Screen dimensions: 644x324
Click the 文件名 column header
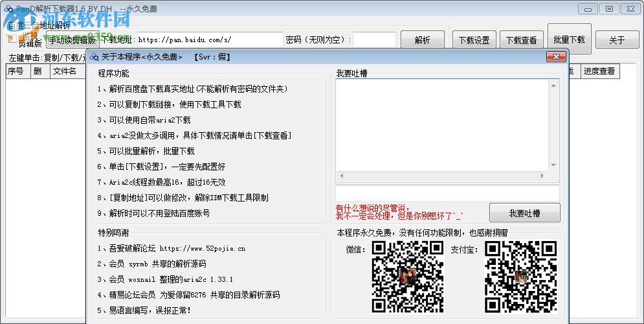pos(68,71)
